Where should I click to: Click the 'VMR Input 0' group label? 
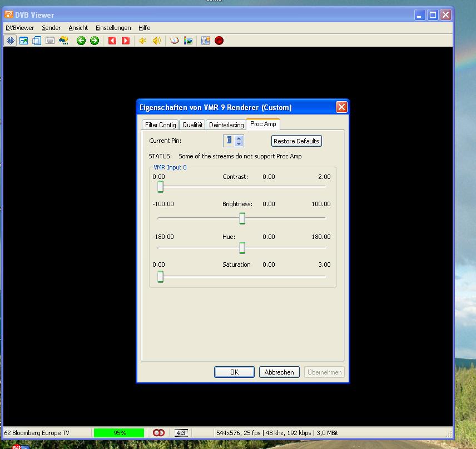170,167
